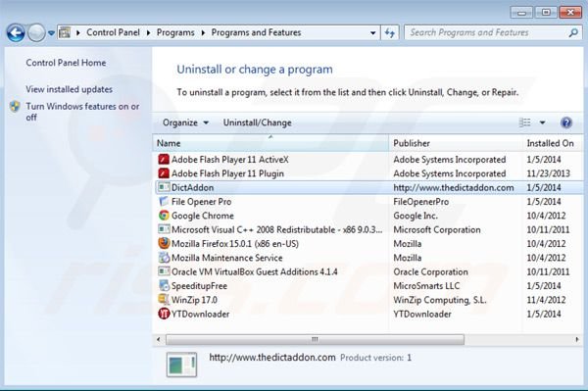Select Programs and Features breadcrumb
Viewport: 588px width, 391px height.
pos(256,32)
